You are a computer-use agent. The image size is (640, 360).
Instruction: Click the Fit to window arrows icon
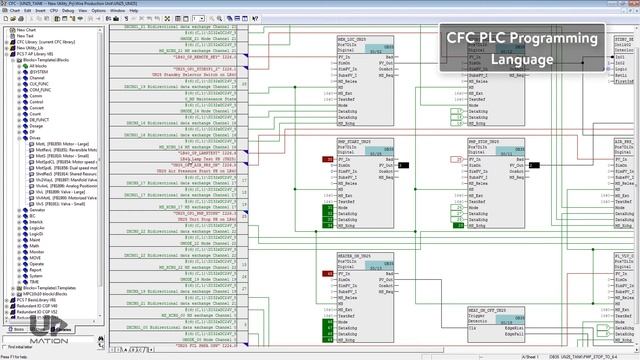click(x=167, y=19)
